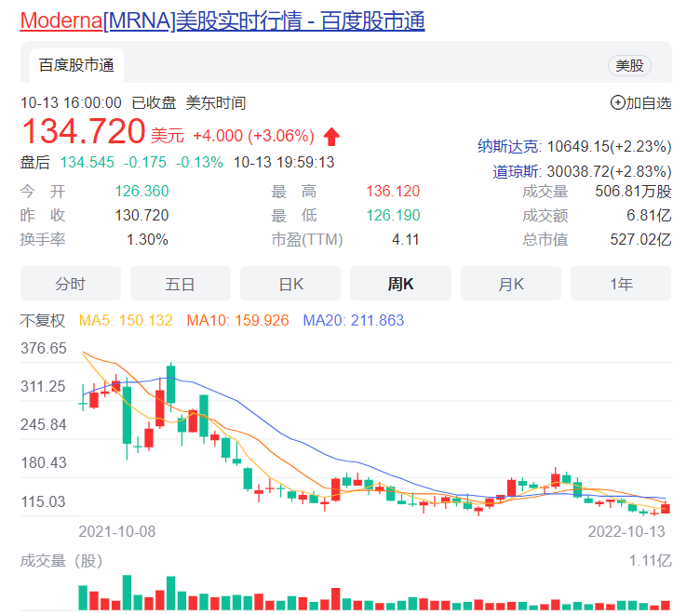The height and width of the screenshot is (614, 700).
Task: Click the 1.11亿 volume scale label
Action: click(650, 560)
